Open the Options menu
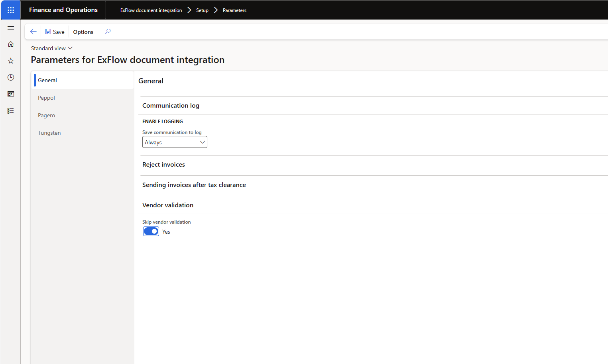This screenshot has width=608, height=364. click(x=83, y=32)
